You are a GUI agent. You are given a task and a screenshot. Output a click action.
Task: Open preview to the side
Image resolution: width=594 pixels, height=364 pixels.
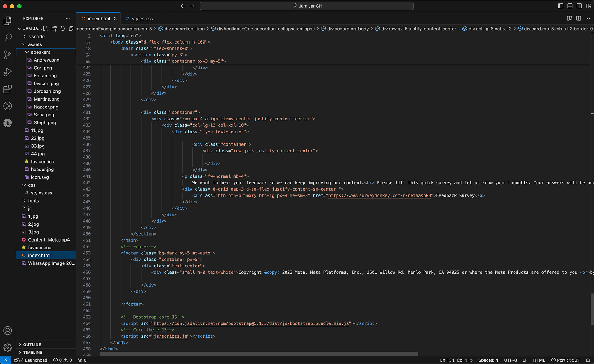(569, 18)
